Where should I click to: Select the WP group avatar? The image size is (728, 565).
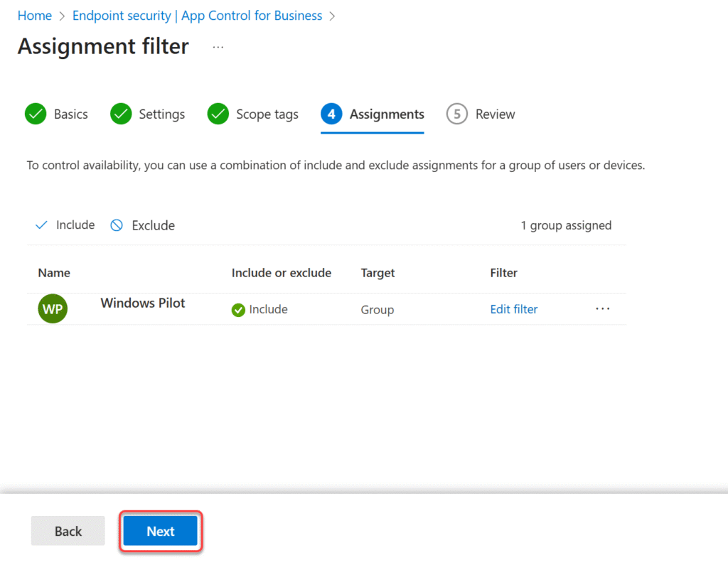[53, 308]
